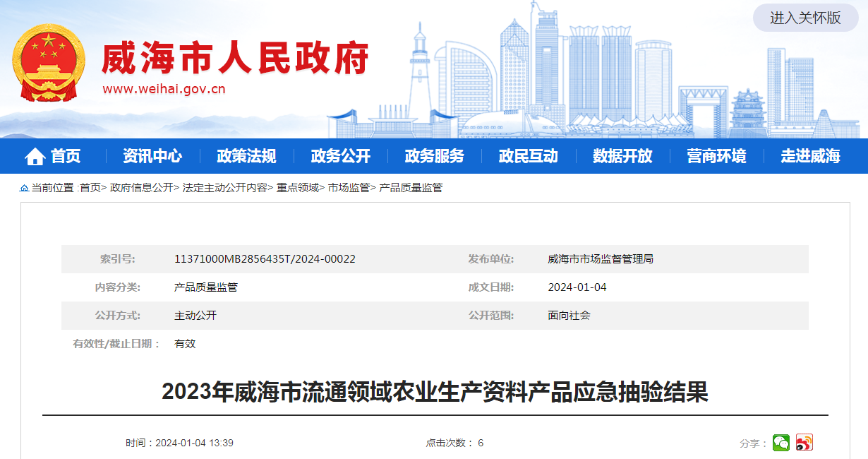
Task: Open the 数据开放 menu
Action: pyautogui.click(x=622, y=156)
